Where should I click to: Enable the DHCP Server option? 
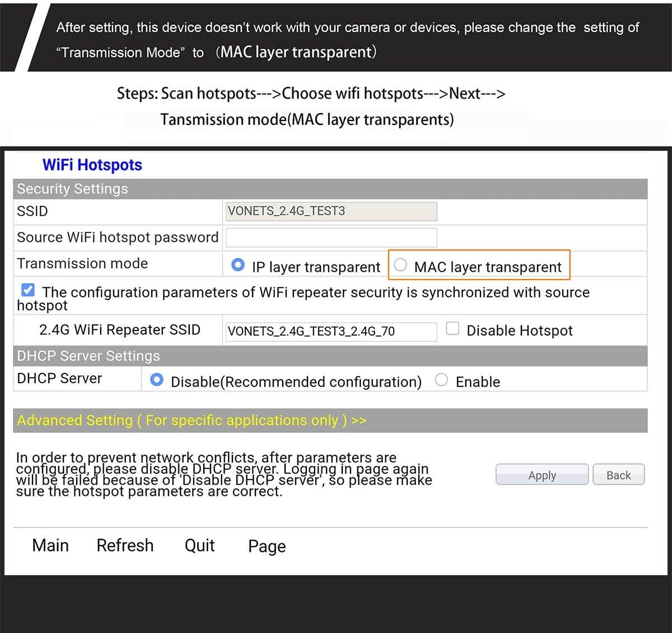(x=441, y=380)
